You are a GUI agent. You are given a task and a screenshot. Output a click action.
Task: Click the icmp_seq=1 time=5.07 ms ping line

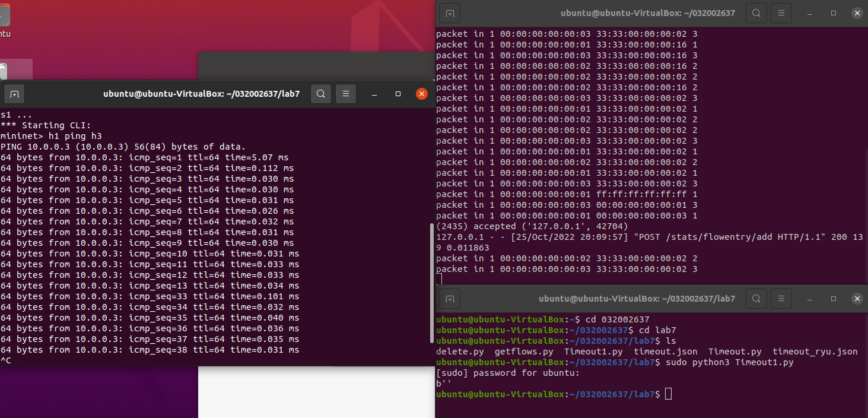point(144,157)
